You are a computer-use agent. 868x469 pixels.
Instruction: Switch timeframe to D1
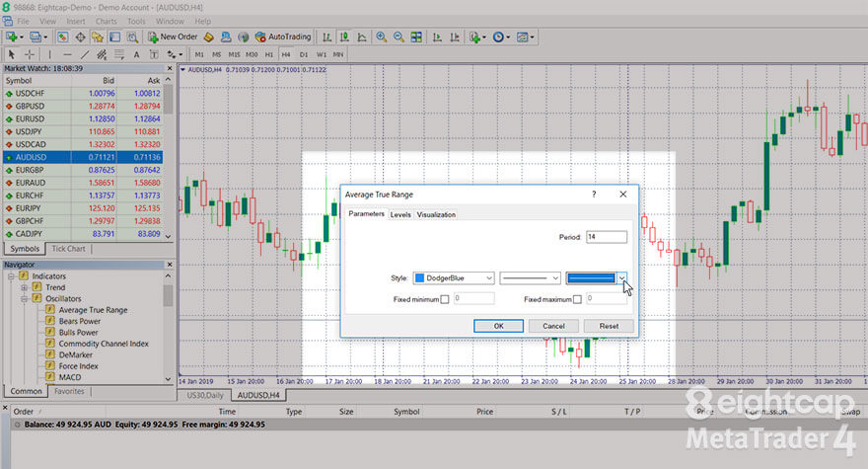(x=304, y=54)
